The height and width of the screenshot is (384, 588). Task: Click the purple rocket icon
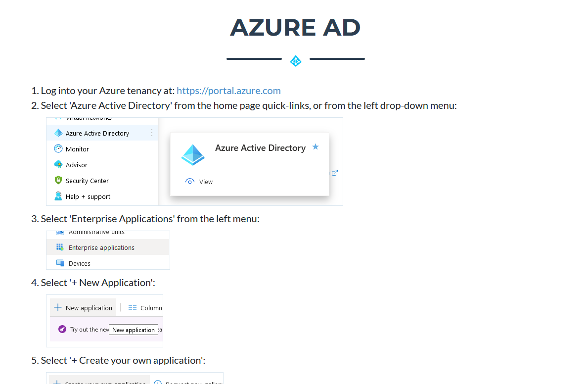(x=62, y=329)
